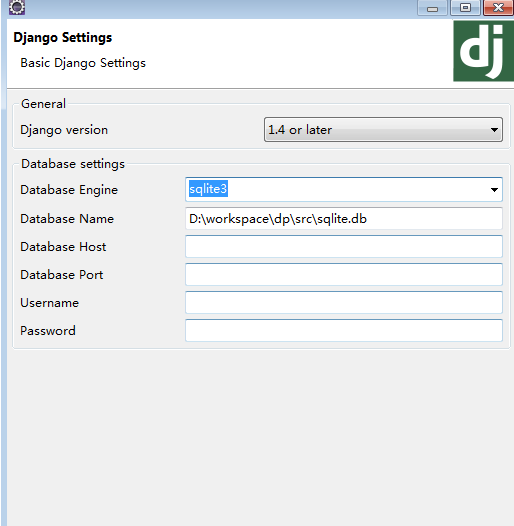Expand the Database Engine combo box arrow

[x=494, y=190]
